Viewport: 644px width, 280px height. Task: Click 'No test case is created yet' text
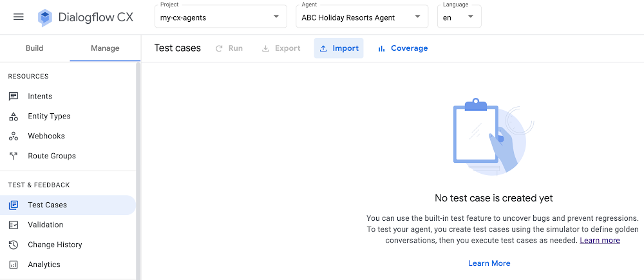[494, 198]
